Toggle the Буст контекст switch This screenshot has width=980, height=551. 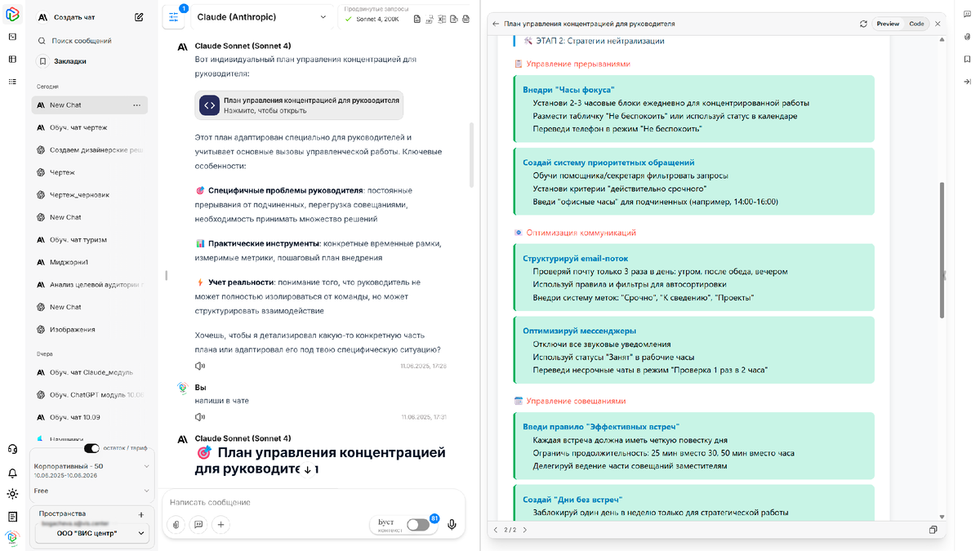click(418, 525)
